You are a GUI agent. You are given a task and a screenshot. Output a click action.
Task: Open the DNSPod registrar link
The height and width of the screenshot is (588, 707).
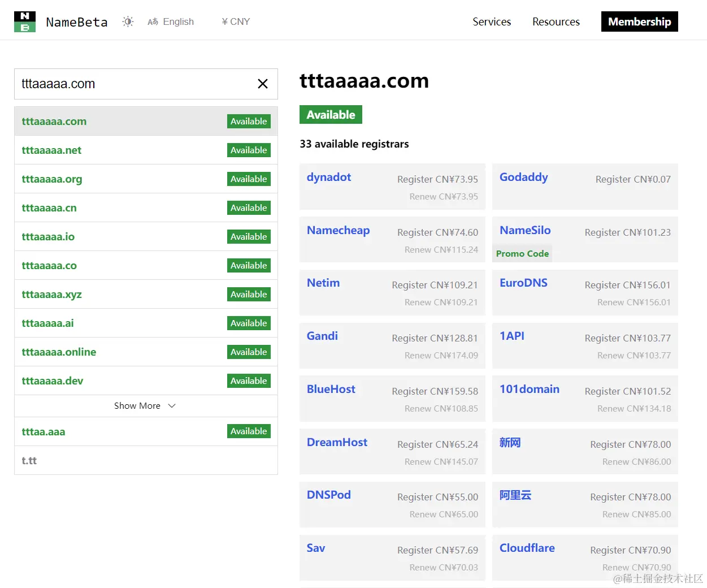click(x=328, y=495)
